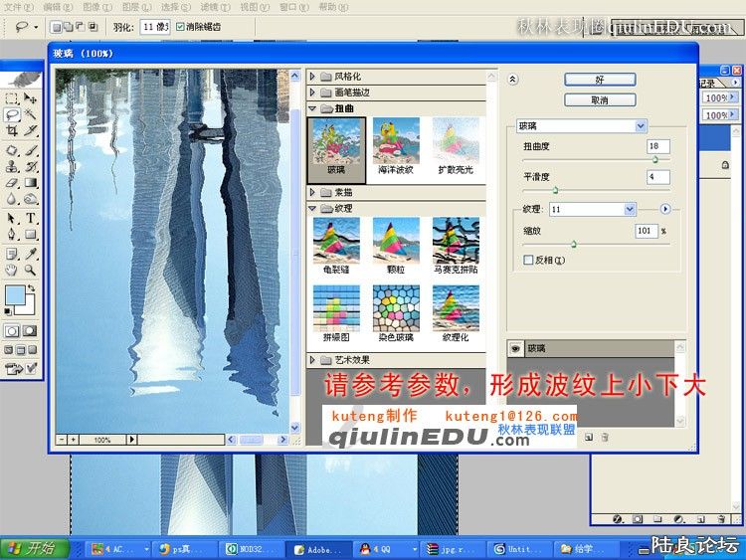Click the new effect layer icon
Screen dimensions: 746x560
click(589, 437)
